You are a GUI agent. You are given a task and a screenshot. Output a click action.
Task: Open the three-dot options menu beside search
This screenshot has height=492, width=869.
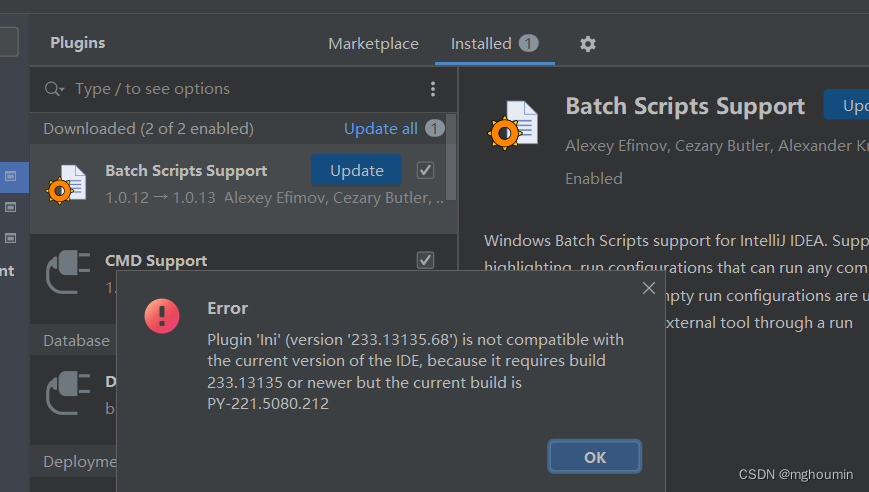(x=433, y=89)
